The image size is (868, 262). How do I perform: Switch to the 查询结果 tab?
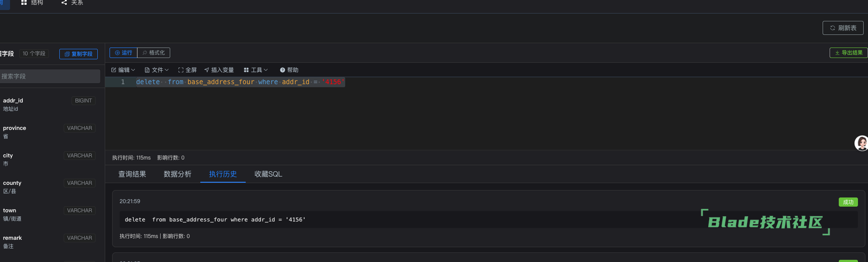[132, 174]
